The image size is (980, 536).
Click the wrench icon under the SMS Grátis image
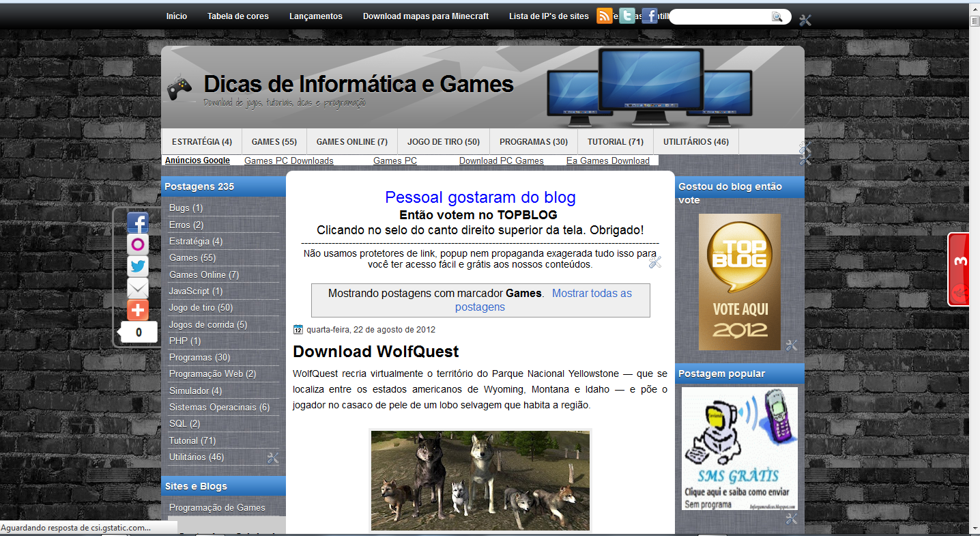click(x=792, y=519)
